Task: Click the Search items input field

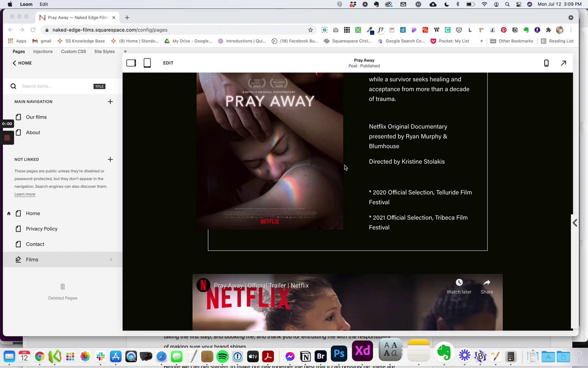Action: click(x=55, y=86)
